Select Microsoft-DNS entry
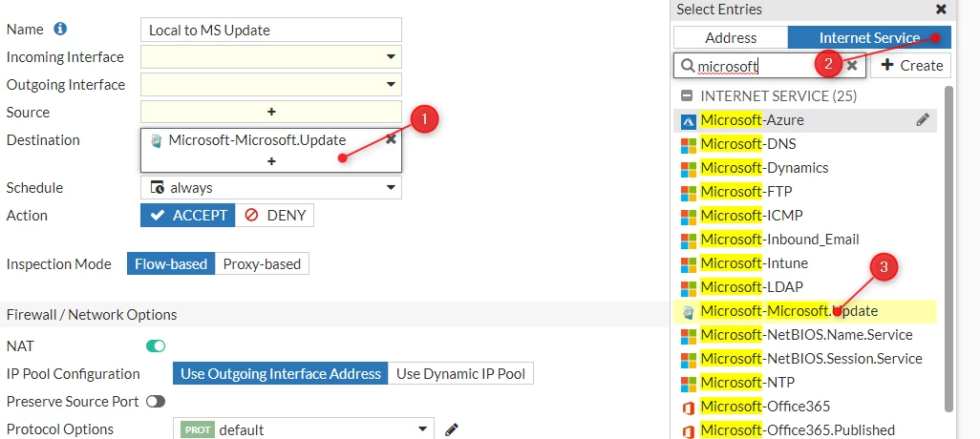This screenshot has width=980, height=439. (805, 144)
